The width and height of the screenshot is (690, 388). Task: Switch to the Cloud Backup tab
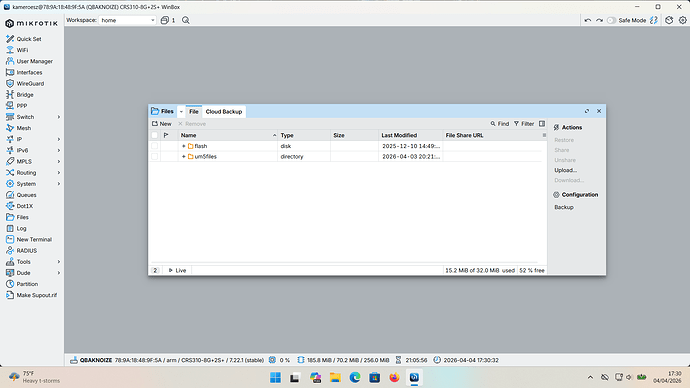point(224,112)
